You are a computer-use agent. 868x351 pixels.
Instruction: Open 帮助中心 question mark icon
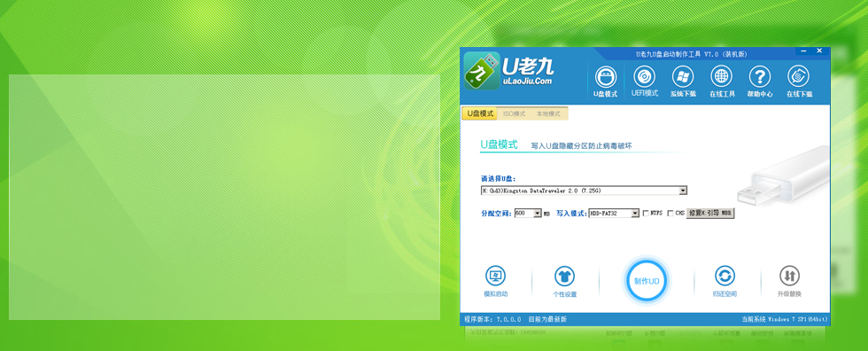[x=760, y=77]
